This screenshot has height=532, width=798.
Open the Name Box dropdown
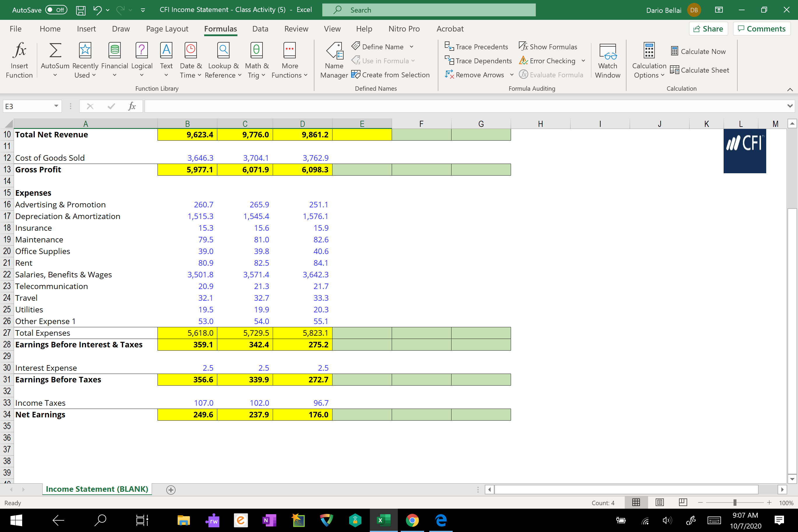(56, 106)
